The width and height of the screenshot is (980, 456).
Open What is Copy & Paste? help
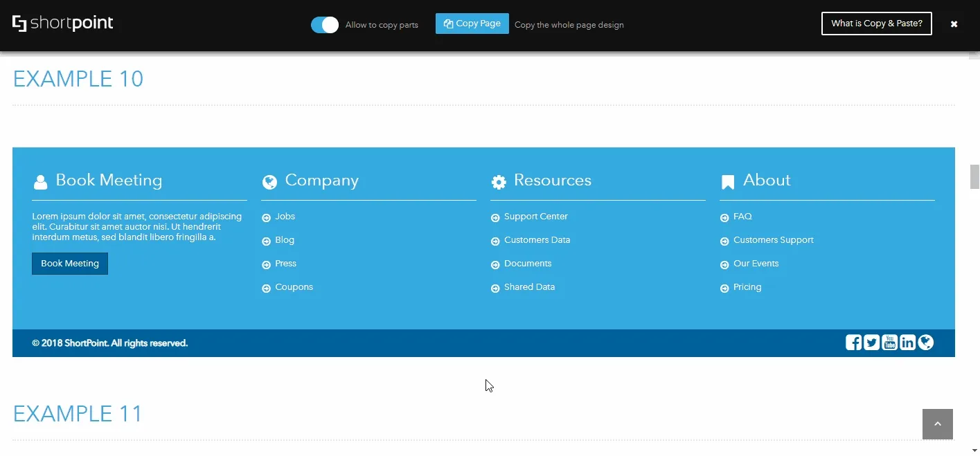coord(876,24)
